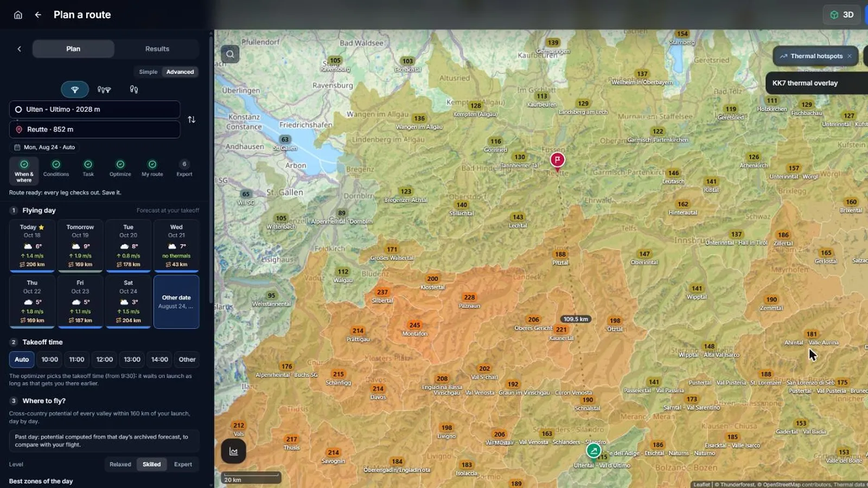Open the My route step
Image resolution: width=868 pixels, height=488 pixels.
coord(152,169)
